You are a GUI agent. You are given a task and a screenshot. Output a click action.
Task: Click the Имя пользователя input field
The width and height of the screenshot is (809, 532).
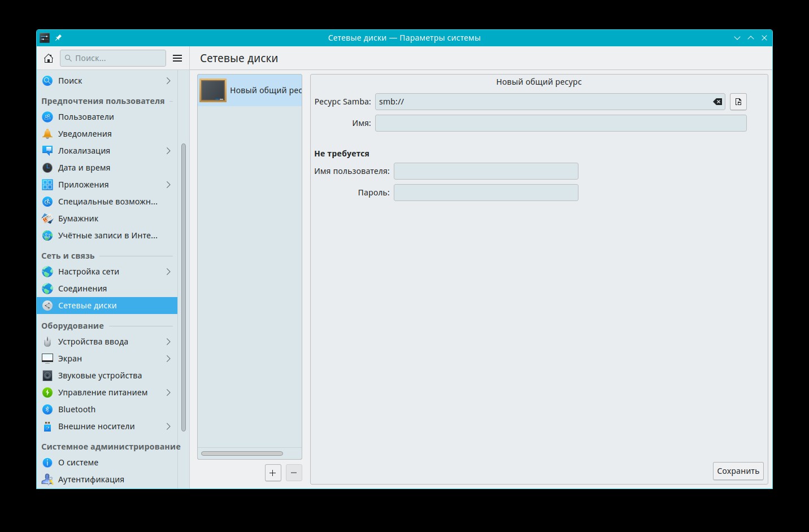click(x=486, y=171)
